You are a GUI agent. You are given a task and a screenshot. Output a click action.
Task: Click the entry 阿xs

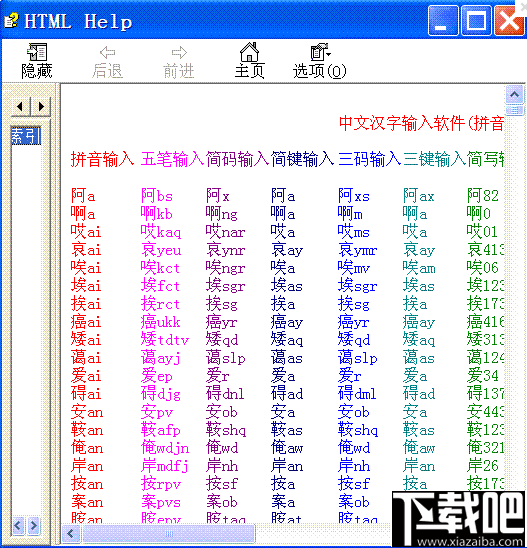click(x=354, y=196)
